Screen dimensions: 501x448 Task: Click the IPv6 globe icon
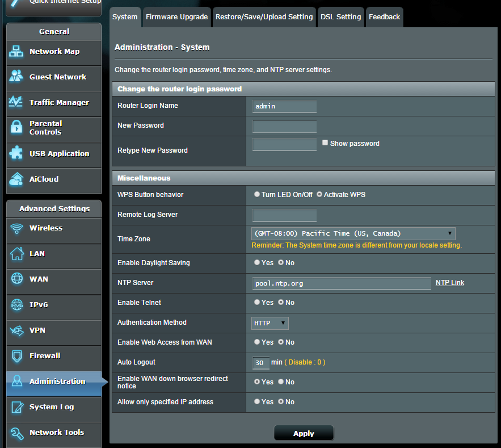tap(16, 304)
